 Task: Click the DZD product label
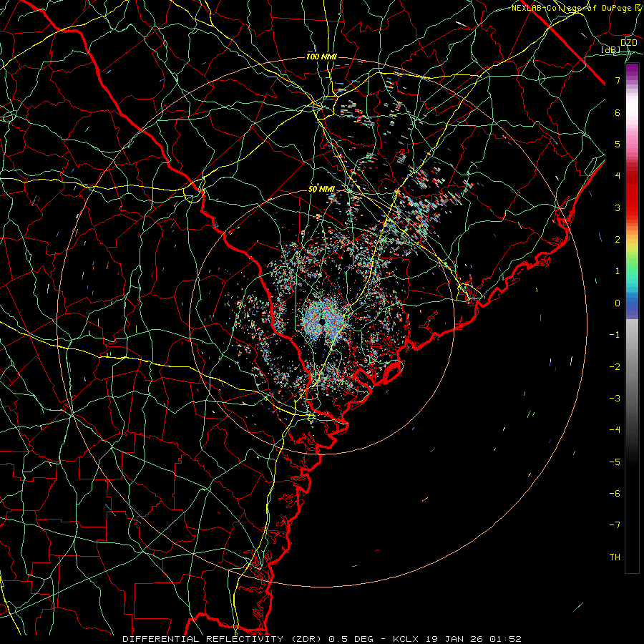coord(628,43)
